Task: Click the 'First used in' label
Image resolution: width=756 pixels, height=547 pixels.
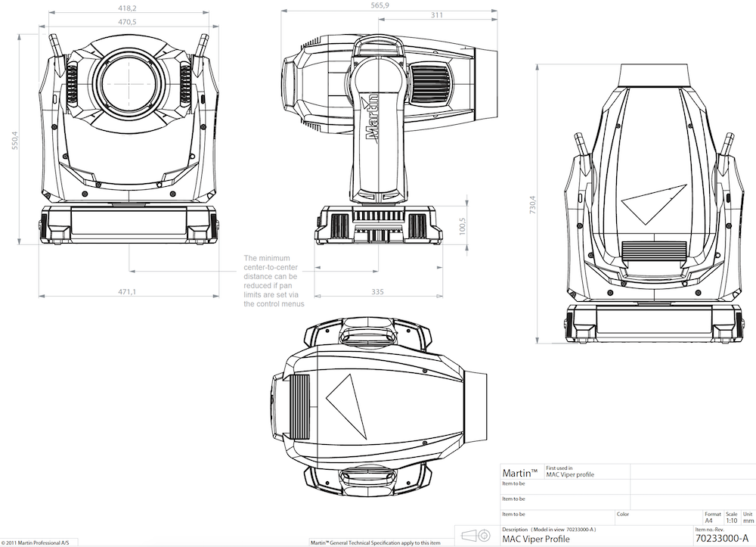Action: (559, 468)
